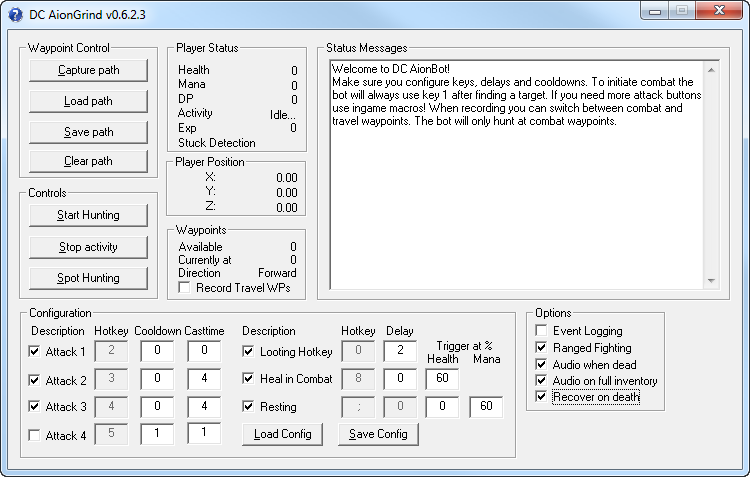Enable the Attack 4 checkbox
The image size is (750, 477).
(x=34, y=435)
